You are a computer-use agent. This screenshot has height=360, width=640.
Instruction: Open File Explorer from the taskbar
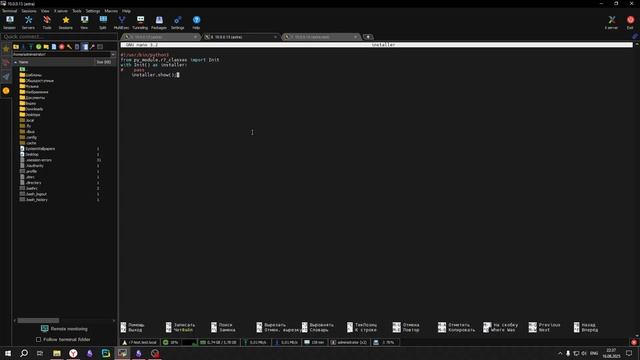pos(57,353)
